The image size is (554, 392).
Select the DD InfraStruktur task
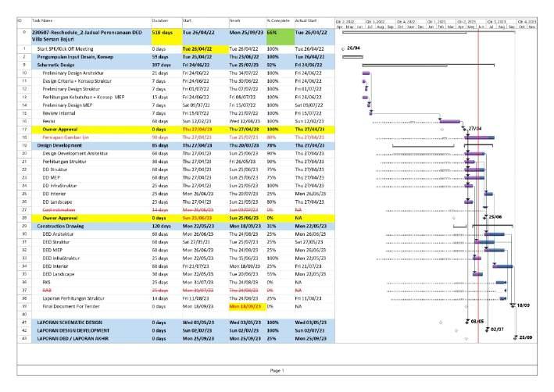(59, 186)
